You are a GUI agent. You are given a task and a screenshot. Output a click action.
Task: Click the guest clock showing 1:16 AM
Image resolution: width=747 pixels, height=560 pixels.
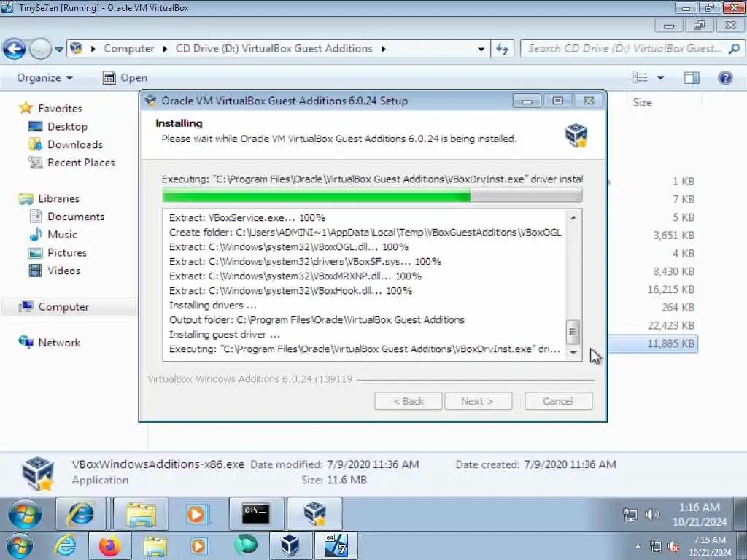pos(700,514)
